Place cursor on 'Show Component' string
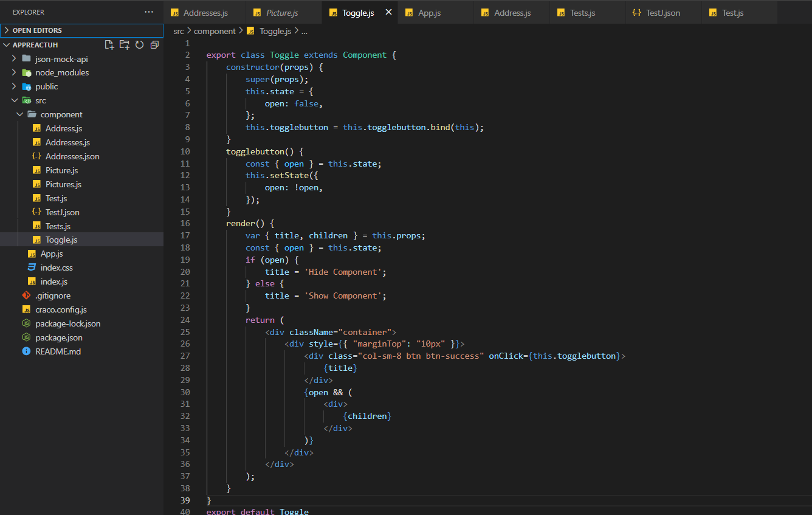The width and height of the screenshot is (812, 515). [345, 296]
